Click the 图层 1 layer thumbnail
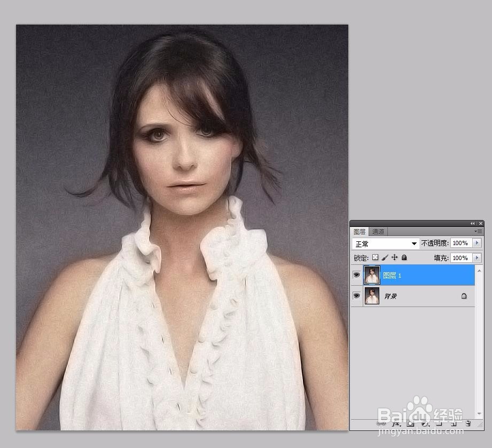Screen dimensions: 492x448 coord(372,275)
